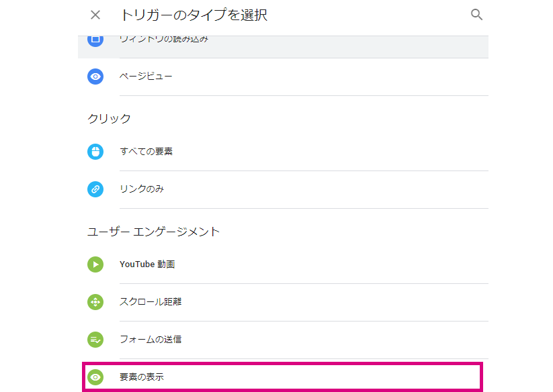The height and width of the screenshot is (392, 553).
Task: Click the partially visible ウィンドウの読み込み icon
Action: (95, 41)
